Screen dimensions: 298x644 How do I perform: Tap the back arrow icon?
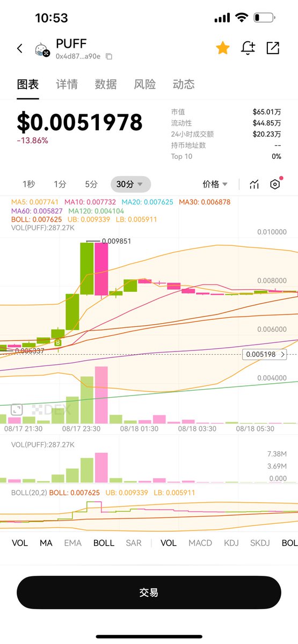pyautogui.click(x=20, y=48)
